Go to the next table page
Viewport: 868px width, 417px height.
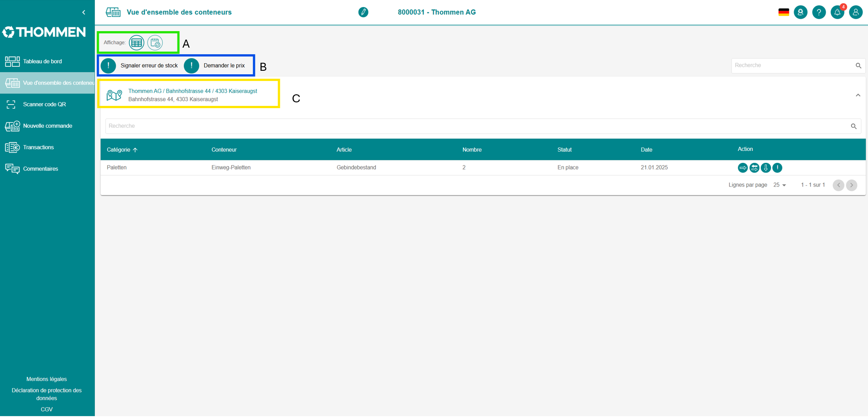pyautogui.click(x=852, y=185)
